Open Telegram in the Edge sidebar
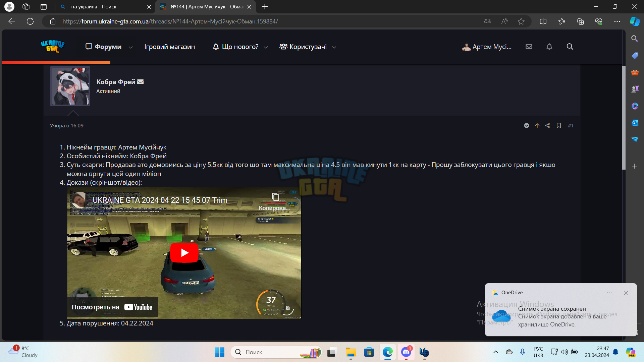This screenshot has height=362, width=644. coord(635,139)
